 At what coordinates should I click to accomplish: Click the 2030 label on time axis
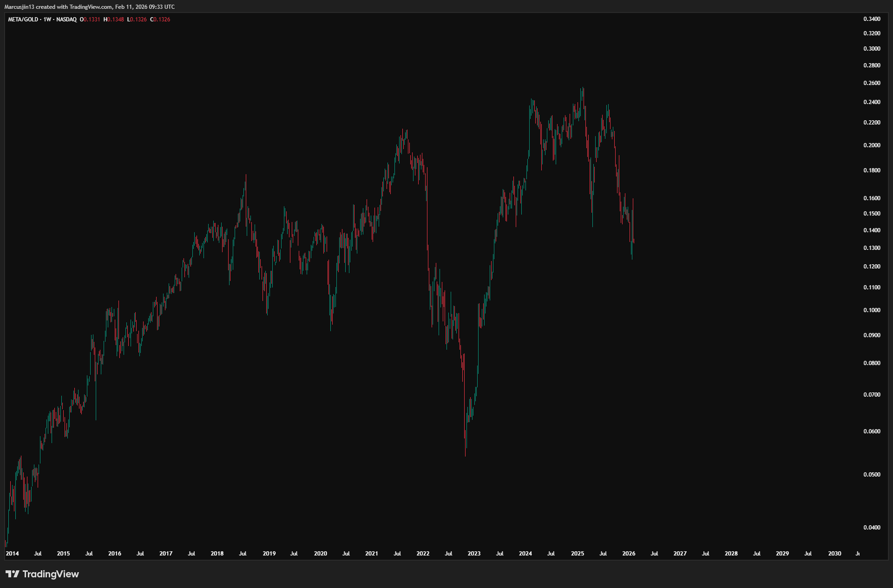click(834, 554)
